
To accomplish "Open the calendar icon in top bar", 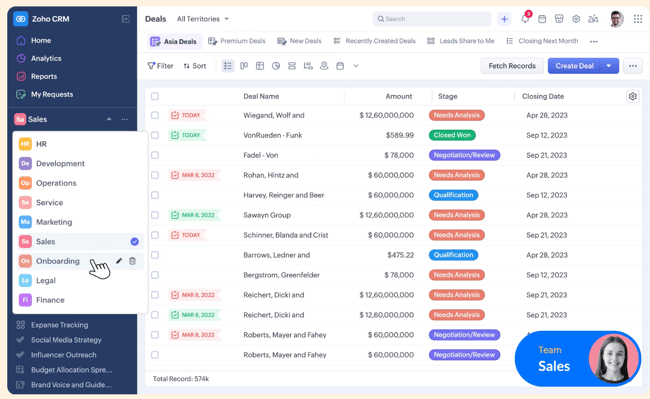I will pos(542,19).
